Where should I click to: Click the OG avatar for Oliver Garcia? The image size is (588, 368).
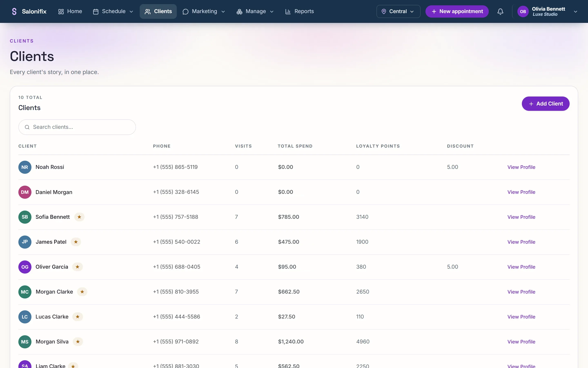(x=25, y=267)
